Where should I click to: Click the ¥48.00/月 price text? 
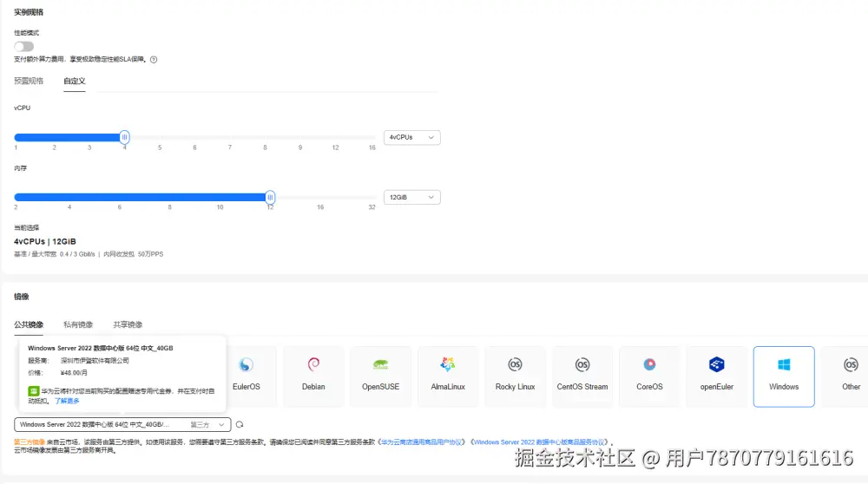coord(74,373)
